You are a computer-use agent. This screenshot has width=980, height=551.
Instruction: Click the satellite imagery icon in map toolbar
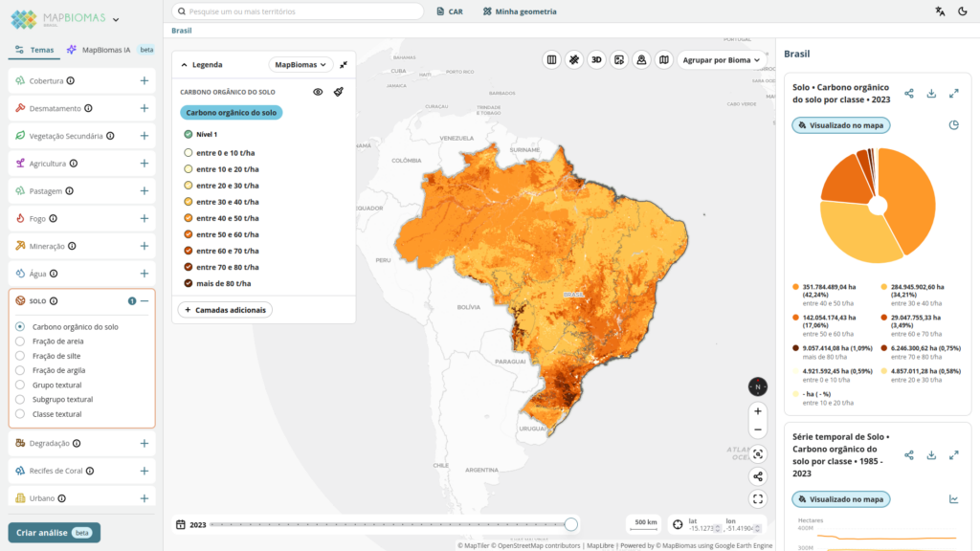tap(573, 59)
